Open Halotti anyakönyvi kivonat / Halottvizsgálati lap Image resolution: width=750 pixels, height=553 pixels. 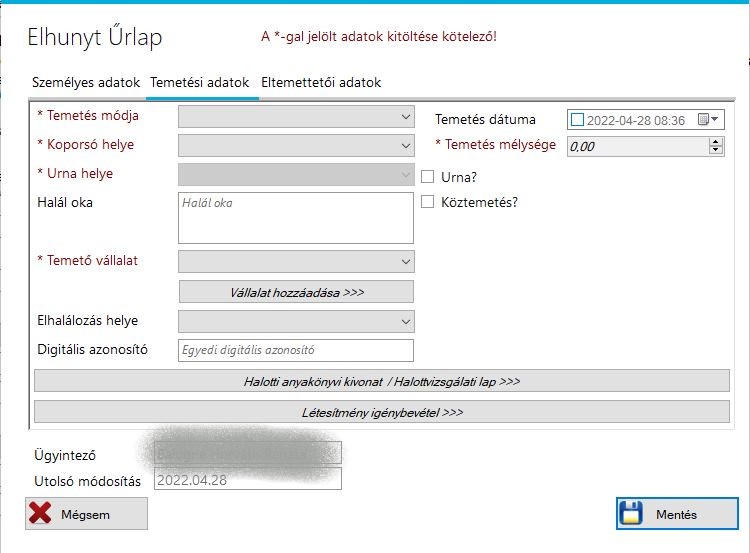tap(382, 382)
